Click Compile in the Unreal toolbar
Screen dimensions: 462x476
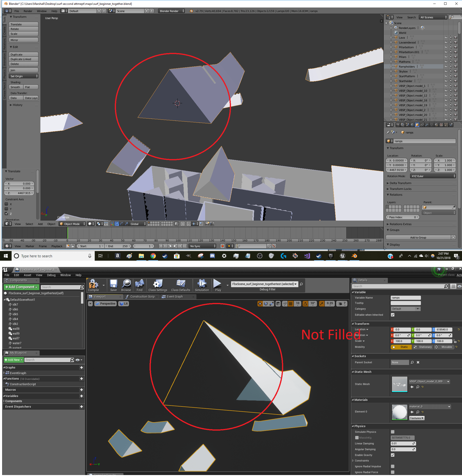pos(93,285)
